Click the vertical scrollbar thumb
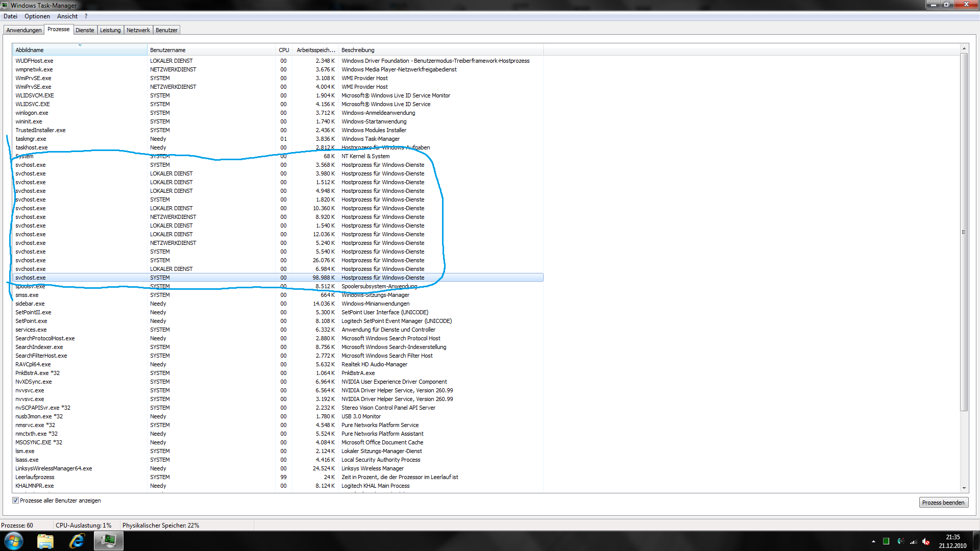 [x=964, y=232]
